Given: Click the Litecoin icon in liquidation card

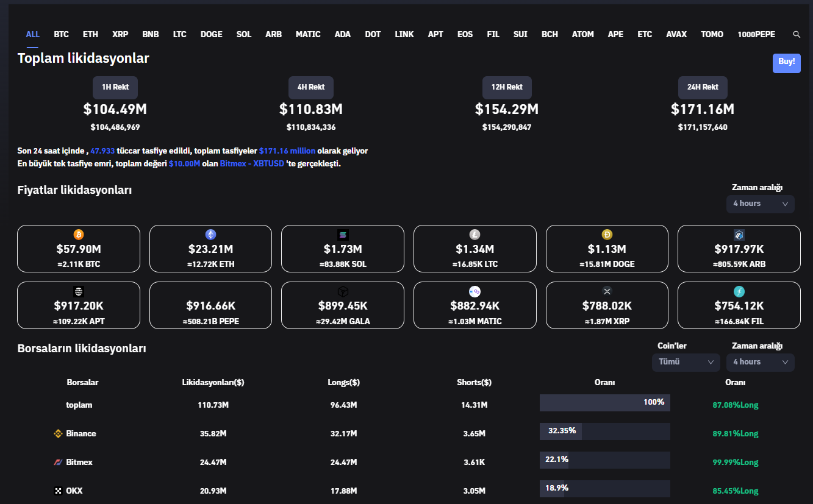Looking at the screenshot, I should 475,235.
